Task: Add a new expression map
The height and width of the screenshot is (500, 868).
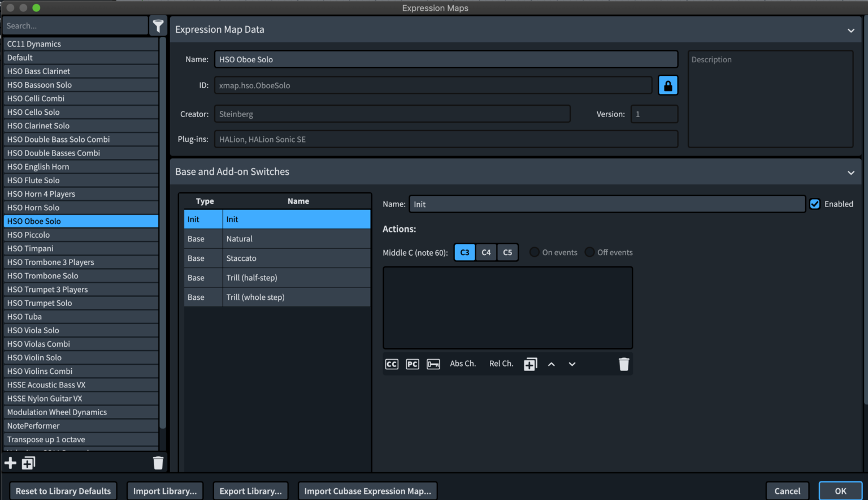Action: 10,463
